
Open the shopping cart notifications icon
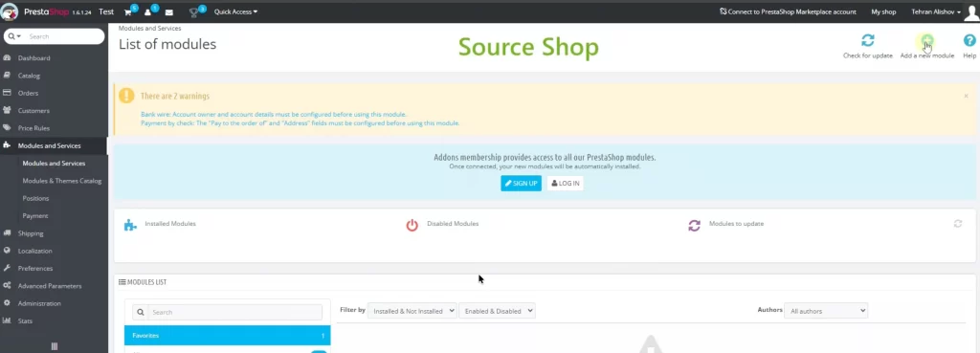coord(129,11)
